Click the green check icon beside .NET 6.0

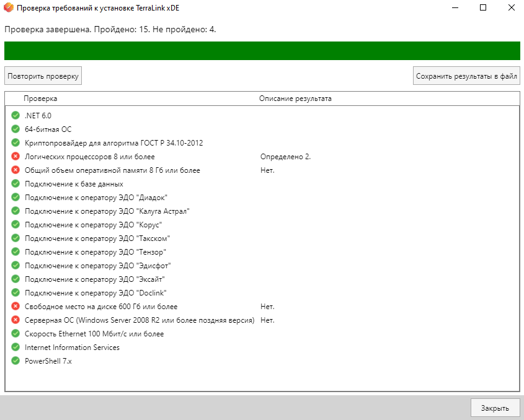(16, 115)
